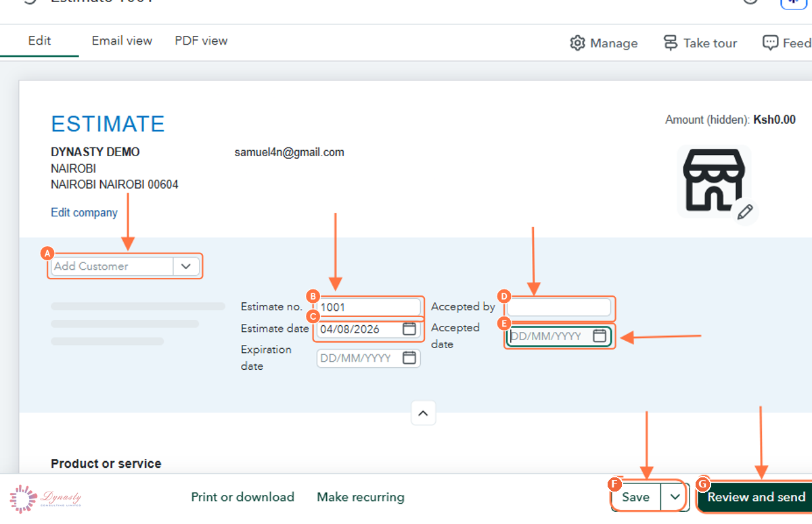Image resolution: width=812 pixels, height=524 pixels.
Task: Switch to the Edit tab
Action: coord(39,41)
